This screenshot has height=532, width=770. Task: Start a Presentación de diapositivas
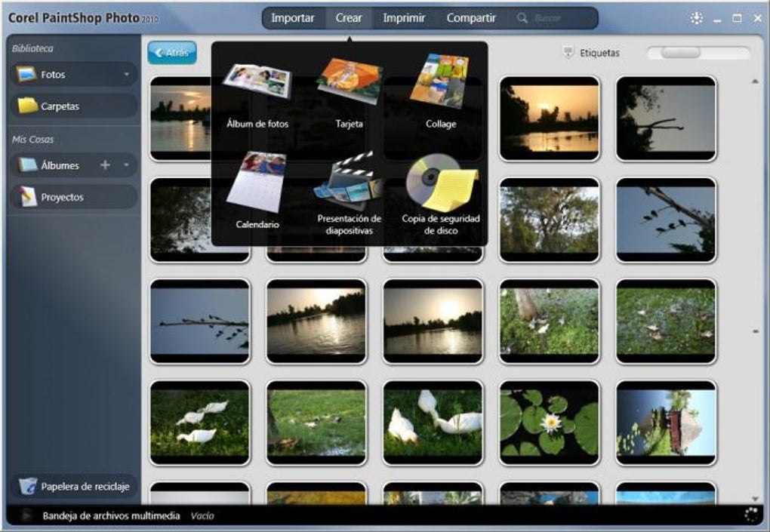pyautogui.click(x=348, y=189)
